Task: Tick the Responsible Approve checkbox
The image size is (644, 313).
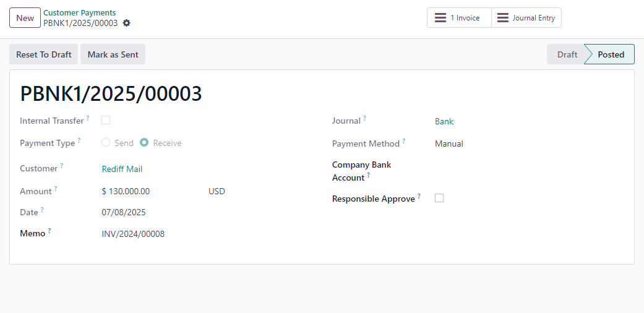Action: click(x=439, y=198)
